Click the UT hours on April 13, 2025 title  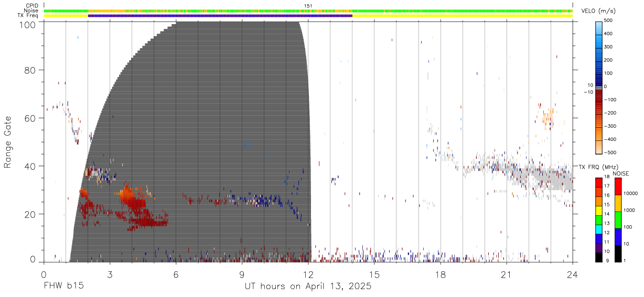[x=308, y=287]
